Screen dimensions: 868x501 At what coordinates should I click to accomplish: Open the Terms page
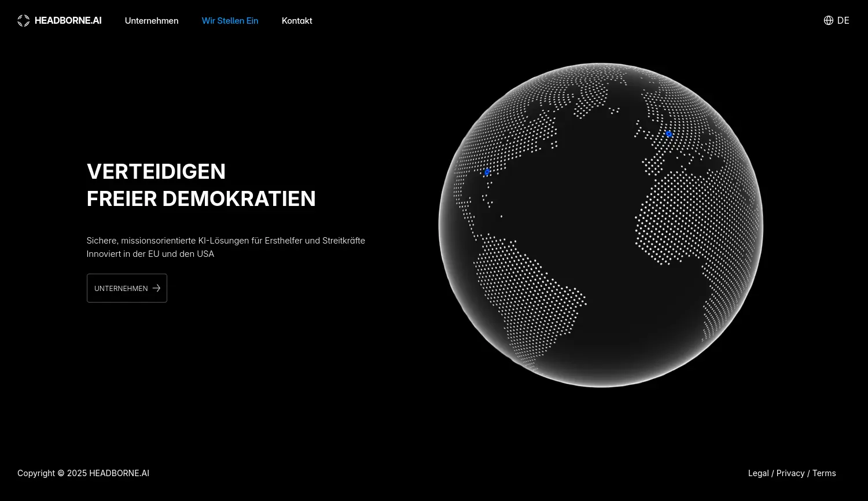coord(824,473)
